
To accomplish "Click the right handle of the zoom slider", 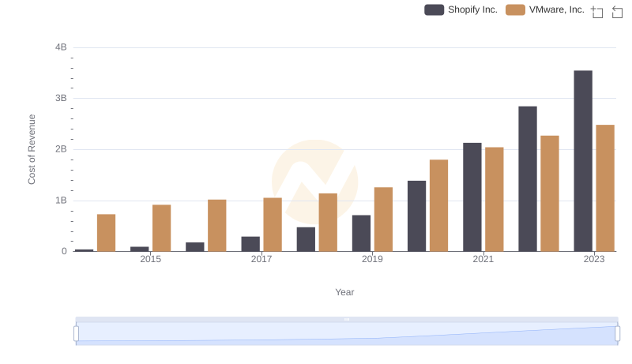I will [x=618, y=334].
